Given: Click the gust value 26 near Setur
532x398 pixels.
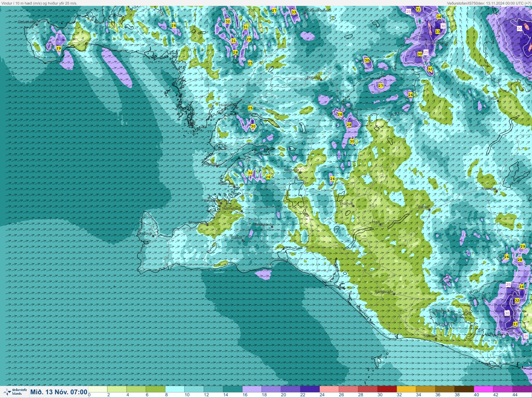Looking at the screenshot, I should (411, 95).
